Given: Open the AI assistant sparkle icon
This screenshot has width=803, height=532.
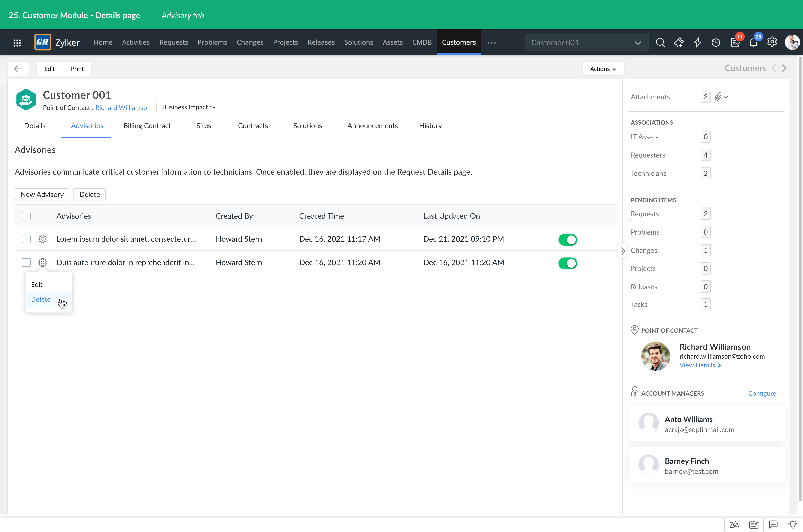Looking at the screenshot, I should click(x=679, y=42).
